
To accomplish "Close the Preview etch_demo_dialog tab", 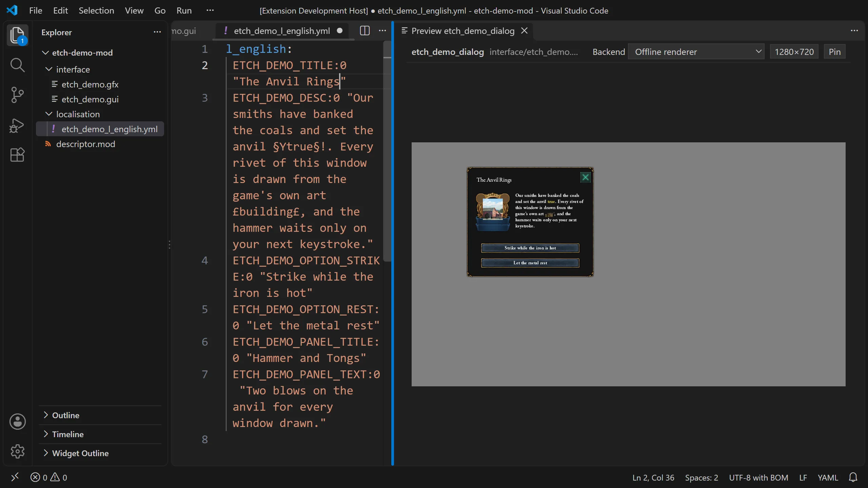I will click(525, 31).
